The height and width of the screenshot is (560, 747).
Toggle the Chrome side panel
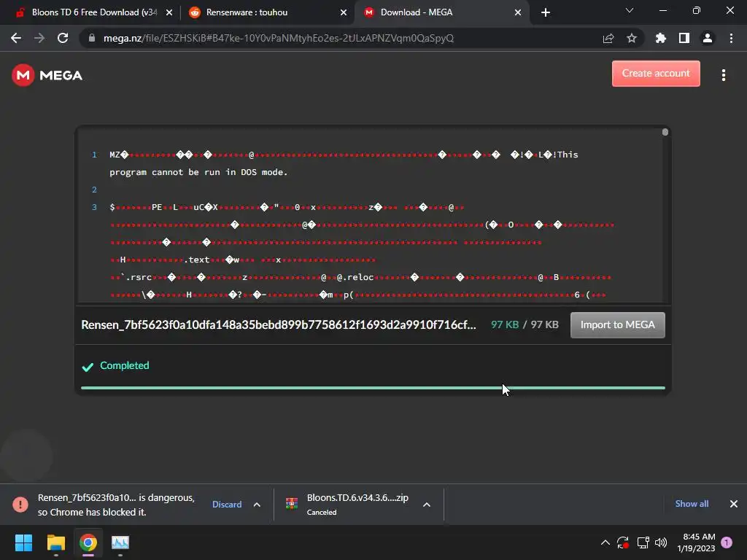pos(684,38)
